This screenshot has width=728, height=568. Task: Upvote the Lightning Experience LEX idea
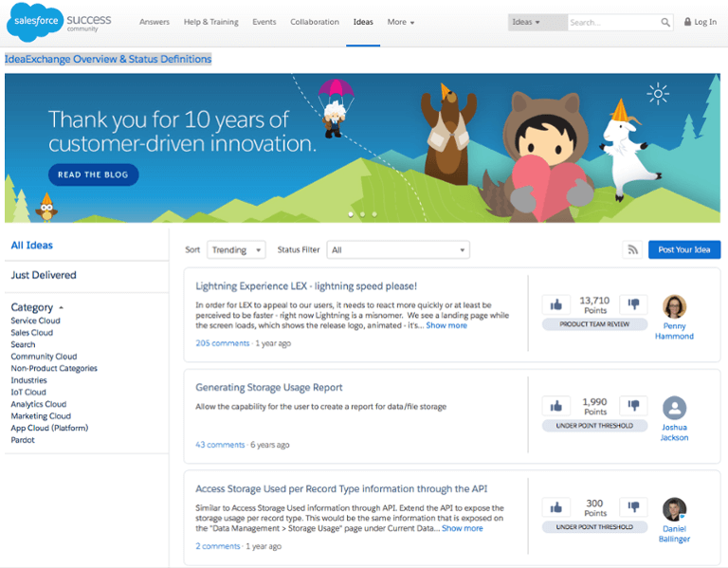[555, 304]
